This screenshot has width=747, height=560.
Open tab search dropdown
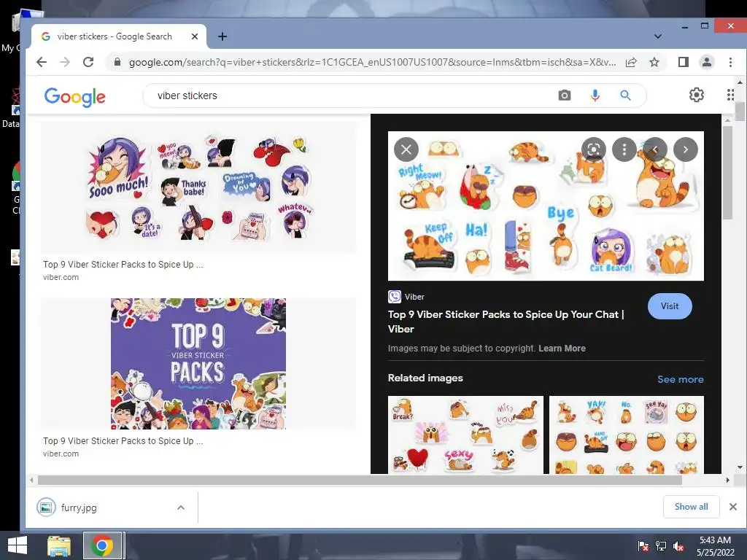[658, 36]
